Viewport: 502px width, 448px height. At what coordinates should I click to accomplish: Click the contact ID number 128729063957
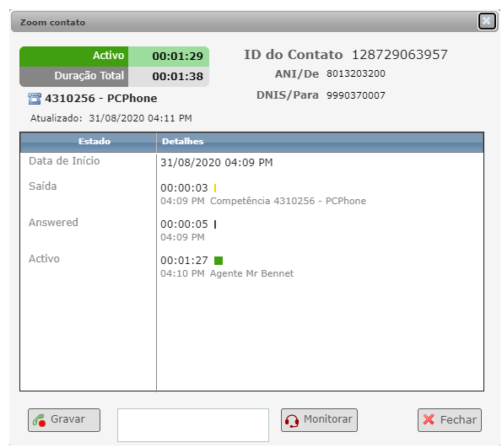click(x=400, y=55)
